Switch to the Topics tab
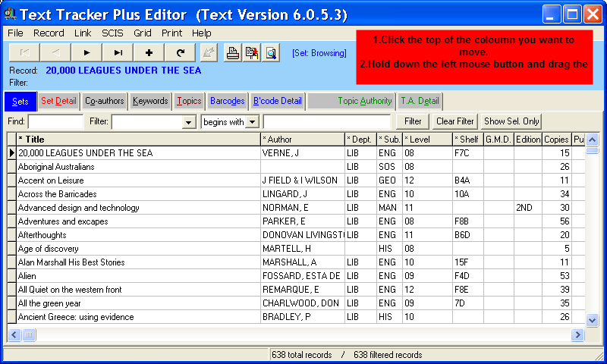 189,101
